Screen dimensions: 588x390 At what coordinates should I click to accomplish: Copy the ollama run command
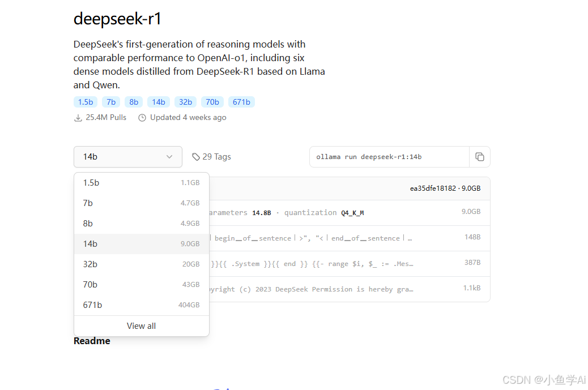[x=480, y=156]
